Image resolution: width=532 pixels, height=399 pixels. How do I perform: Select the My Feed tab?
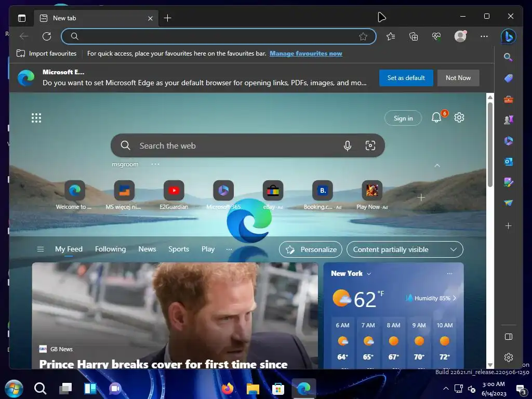point(69,249)
